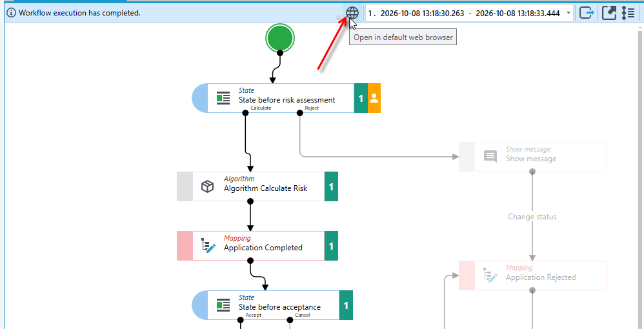The image size is (644, 329).
Task: Click State before acceptance form icon
Action: point(223,305)
